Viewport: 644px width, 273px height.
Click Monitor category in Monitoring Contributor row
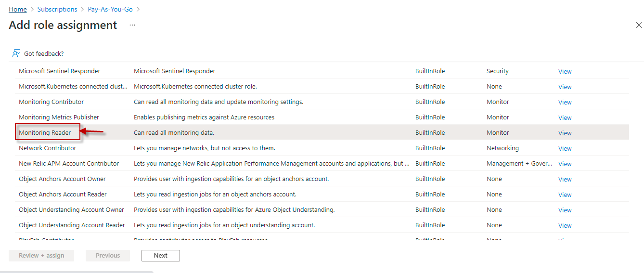498,102
